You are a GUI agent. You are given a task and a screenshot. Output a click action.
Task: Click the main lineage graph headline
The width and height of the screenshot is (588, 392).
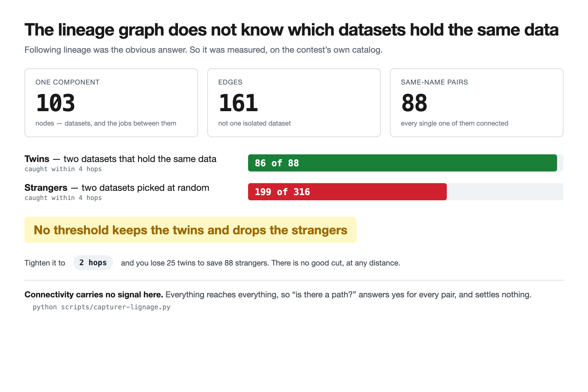291,30
